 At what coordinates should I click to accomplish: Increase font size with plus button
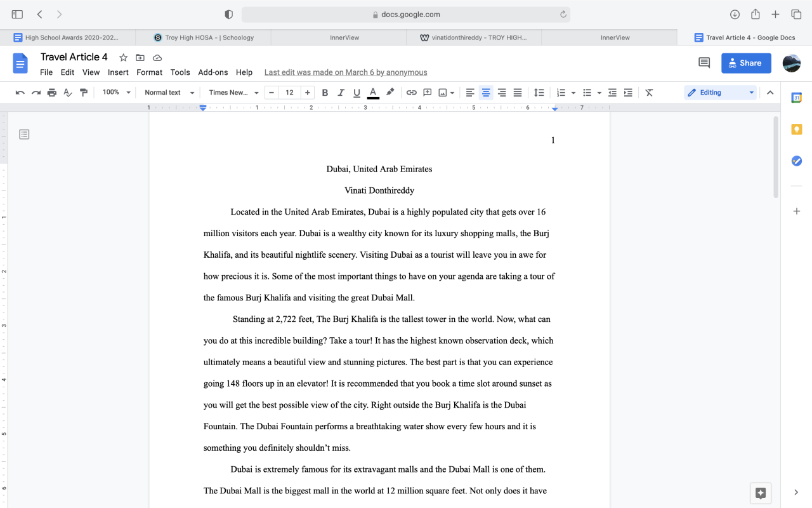coord(308,93)
